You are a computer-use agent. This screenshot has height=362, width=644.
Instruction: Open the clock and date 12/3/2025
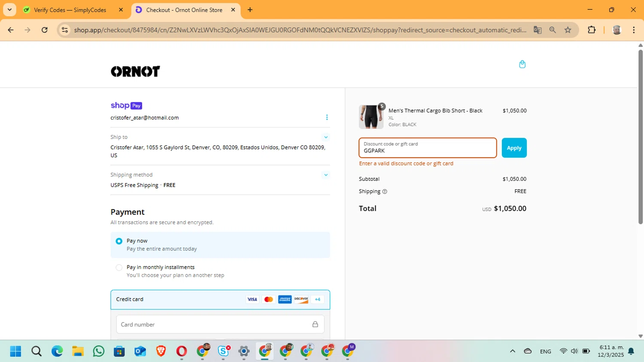pos(611,351)
